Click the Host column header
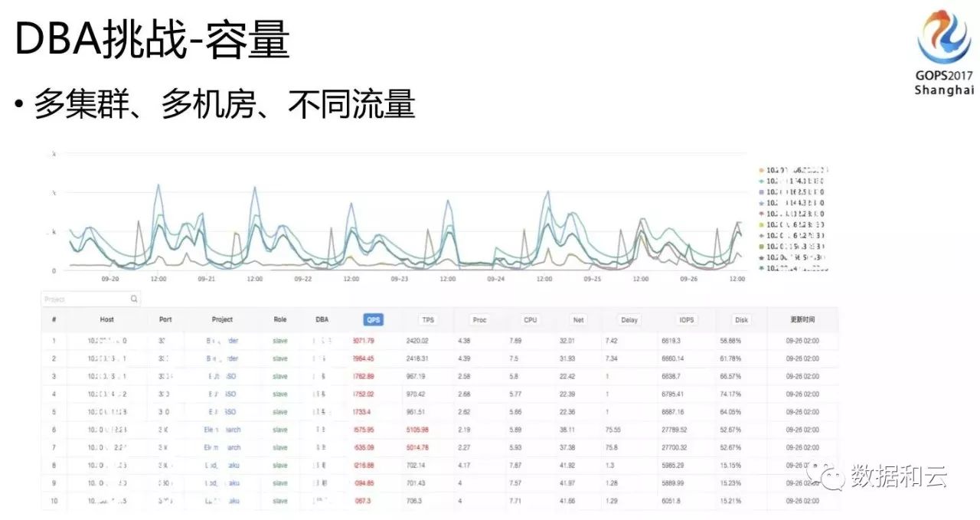Screen dimensions: 980x520 106,319
